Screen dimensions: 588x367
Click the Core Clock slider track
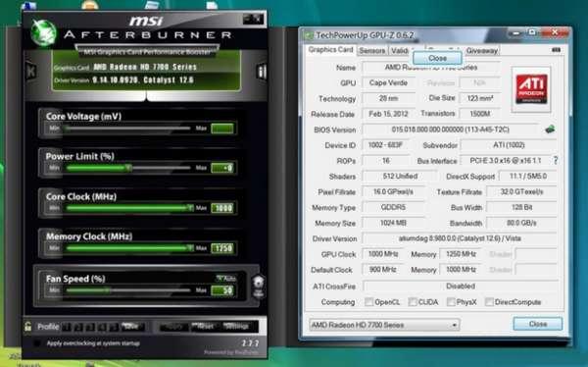tap(127, 208)
